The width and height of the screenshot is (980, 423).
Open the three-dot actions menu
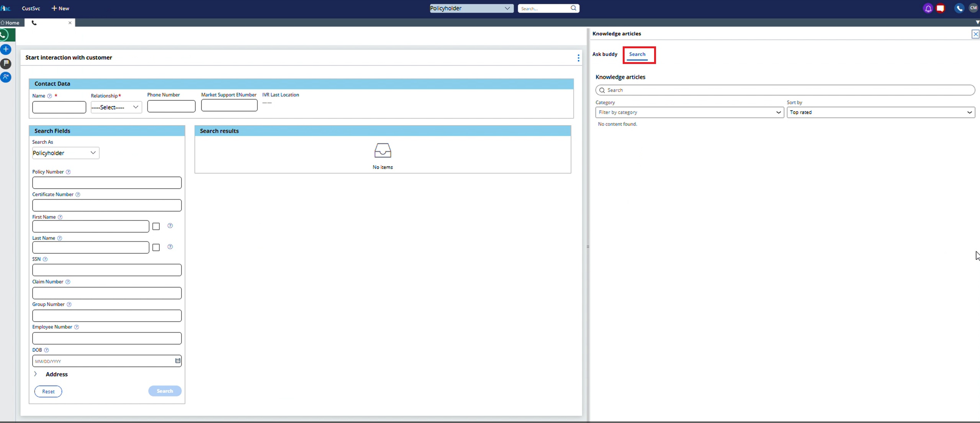pyautogui.click(x=578, y=58)
